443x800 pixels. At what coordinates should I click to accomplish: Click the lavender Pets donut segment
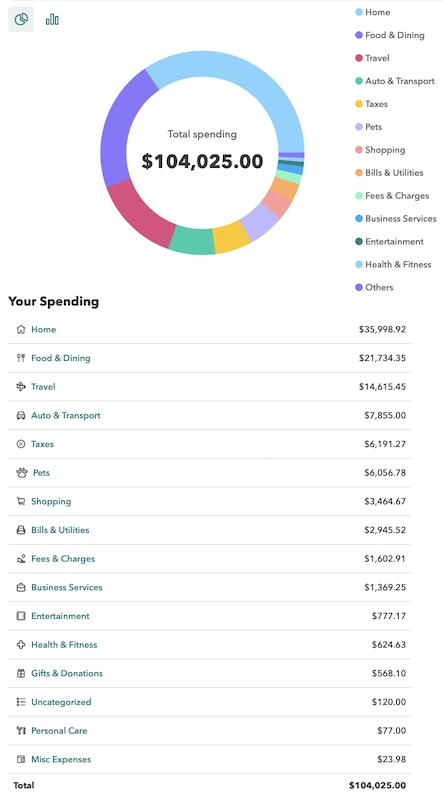(260, 220)
